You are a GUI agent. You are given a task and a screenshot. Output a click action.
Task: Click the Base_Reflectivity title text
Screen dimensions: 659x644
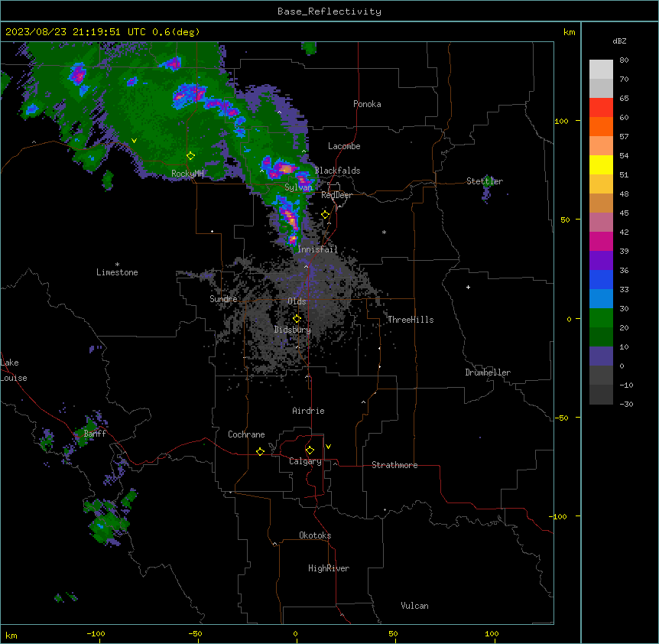(329, 11)
